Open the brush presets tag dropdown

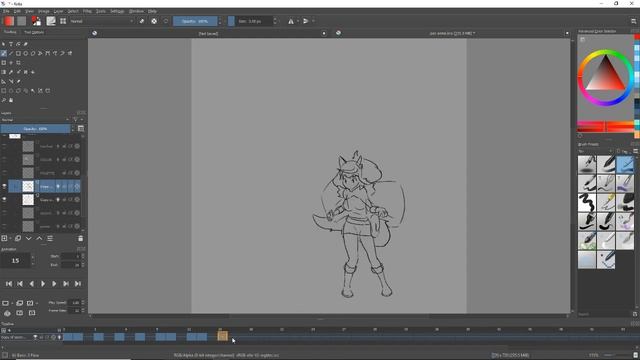[596, 151]
